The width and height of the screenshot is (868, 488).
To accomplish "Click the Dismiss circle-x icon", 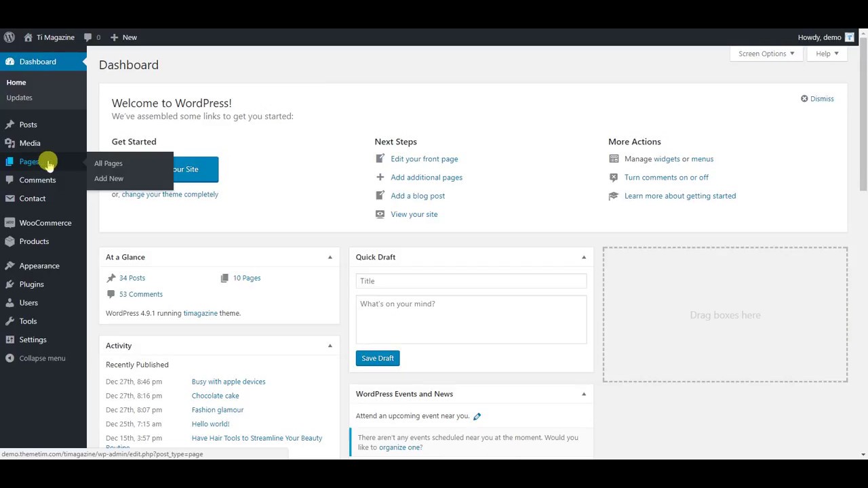I will click(804, 99).
